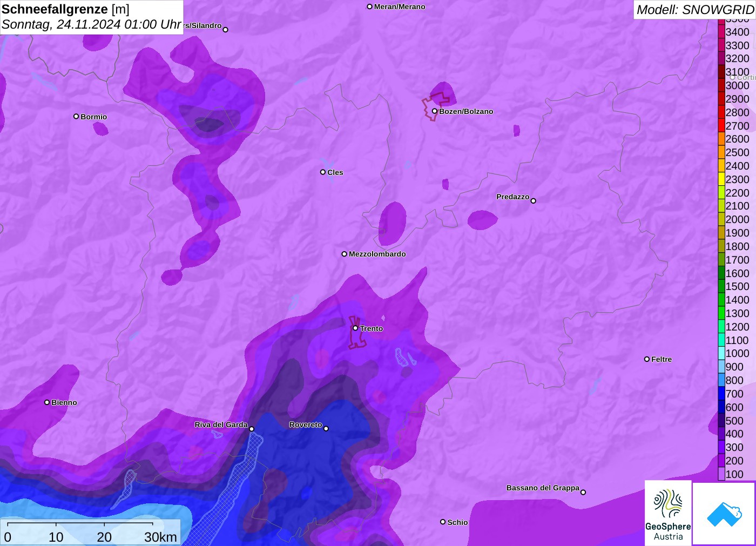Click the Bolzano red city outline
The image size is (756, 546).
(x=436, y=106)
